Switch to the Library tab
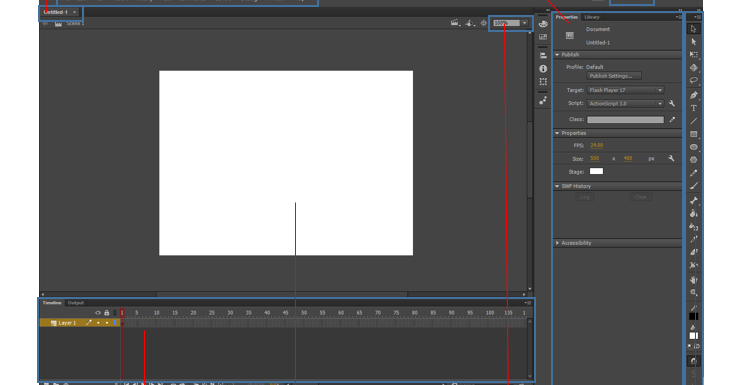734x385 pixels. (x=592, y=17)
